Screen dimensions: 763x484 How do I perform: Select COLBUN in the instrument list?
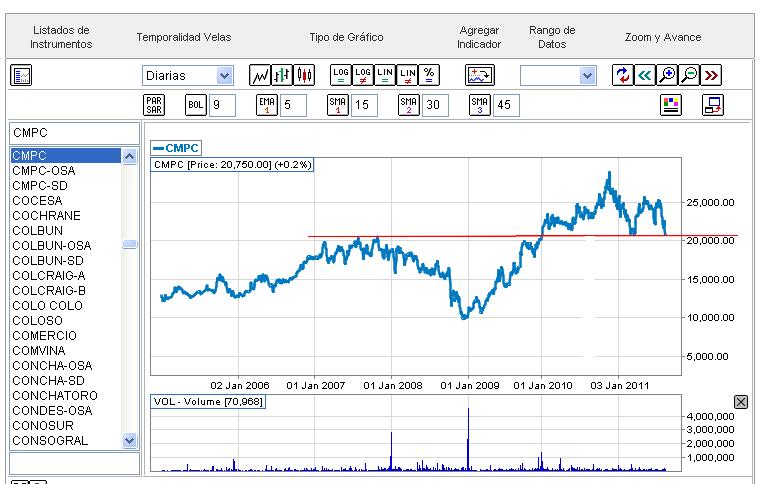coord(37,231)
